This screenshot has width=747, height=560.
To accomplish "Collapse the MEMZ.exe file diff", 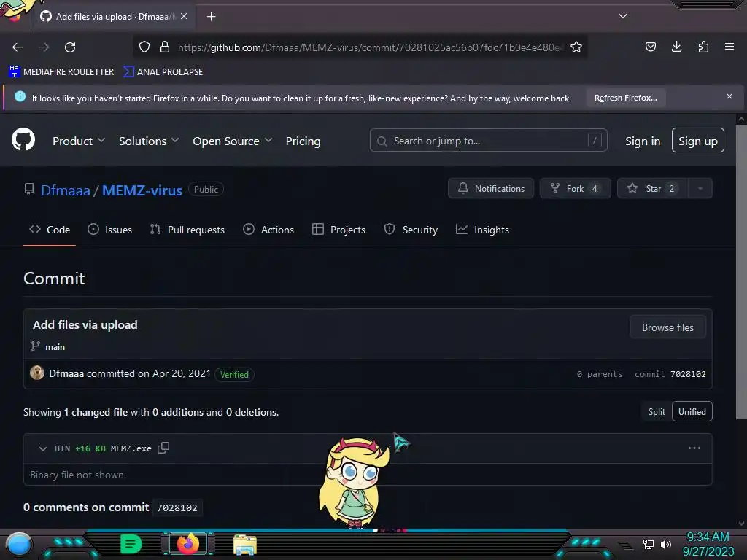I will pyautogui.click(x=43, y=448).
